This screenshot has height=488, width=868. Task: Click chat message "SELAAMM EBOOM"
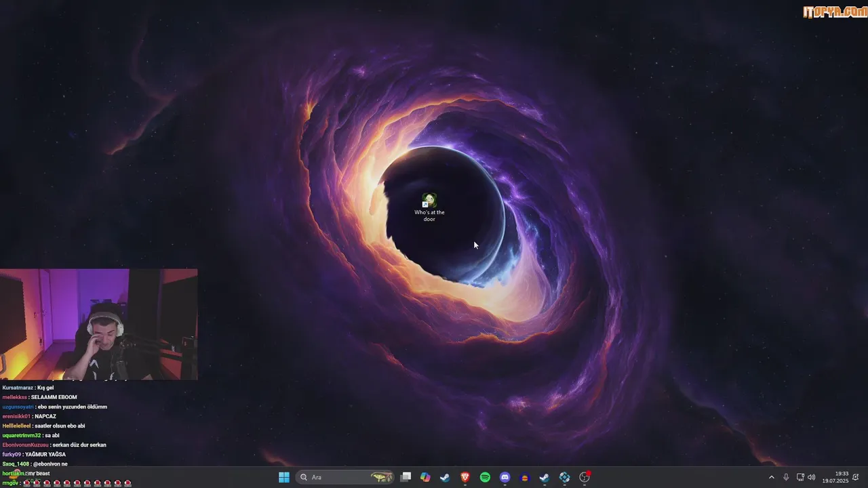pos(54,397)
